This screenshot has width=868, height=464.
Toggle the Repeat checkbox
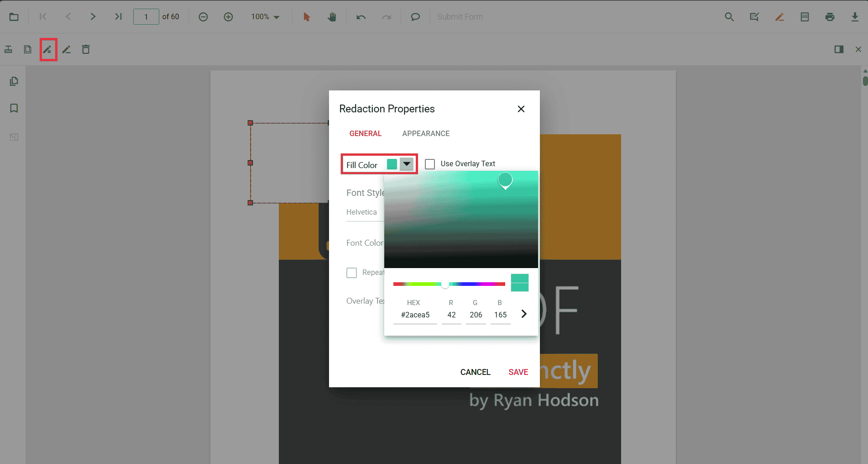tap(351, 273)
